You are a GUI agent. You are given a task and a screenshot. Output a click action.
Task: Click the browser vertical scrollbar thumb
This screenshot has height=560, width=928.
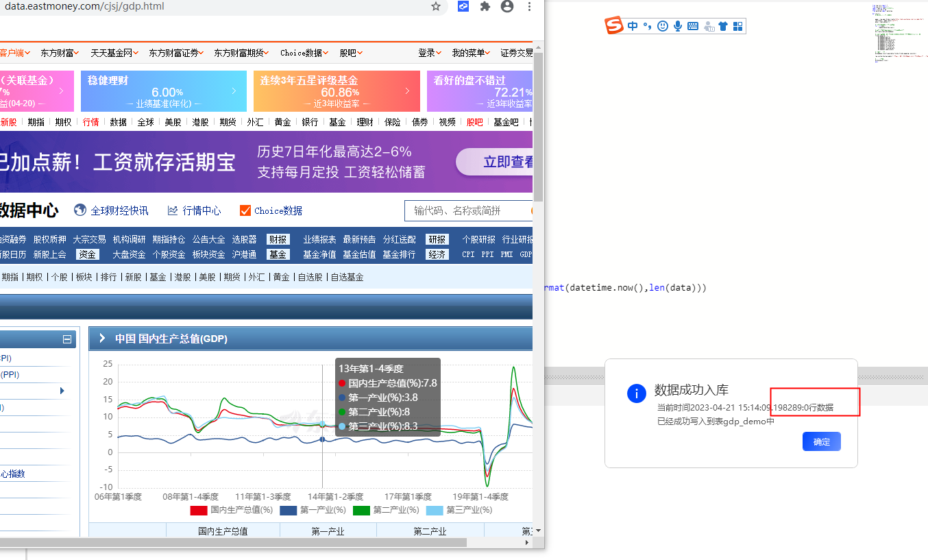click(x=538, y=127)
